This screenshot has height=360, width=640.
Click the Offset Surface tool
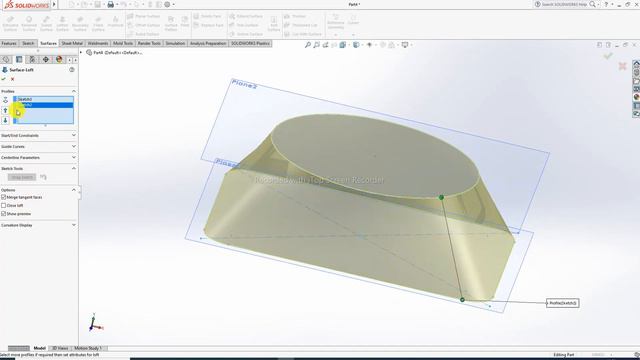pos(144,25)
